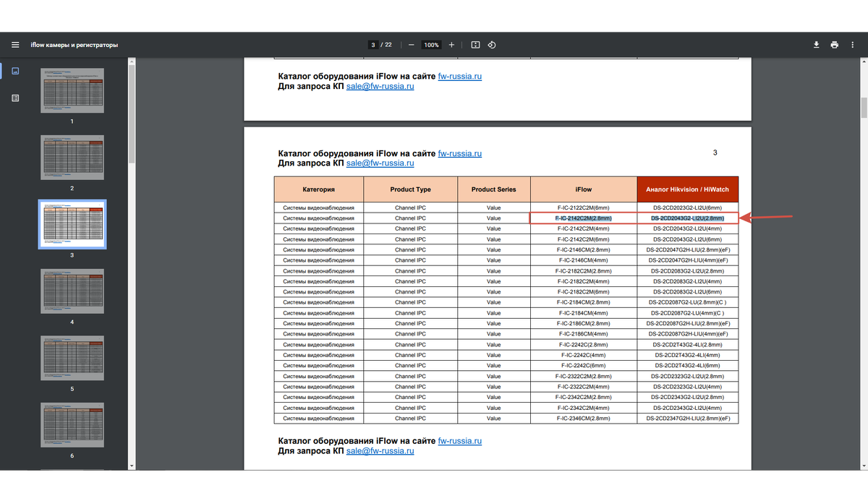Open the page 1 thumbnail
Screen dimensions: 868x488
72,90
